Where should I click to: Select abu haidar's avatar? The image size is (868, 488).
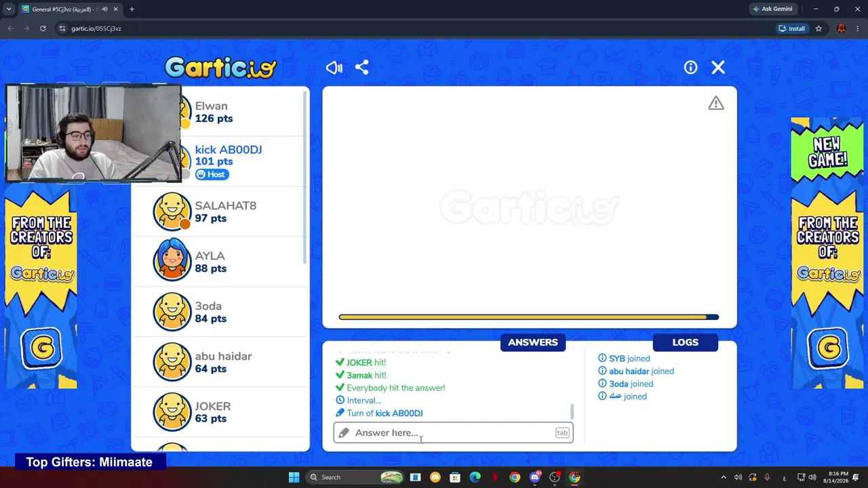click(x=172, y=362)
